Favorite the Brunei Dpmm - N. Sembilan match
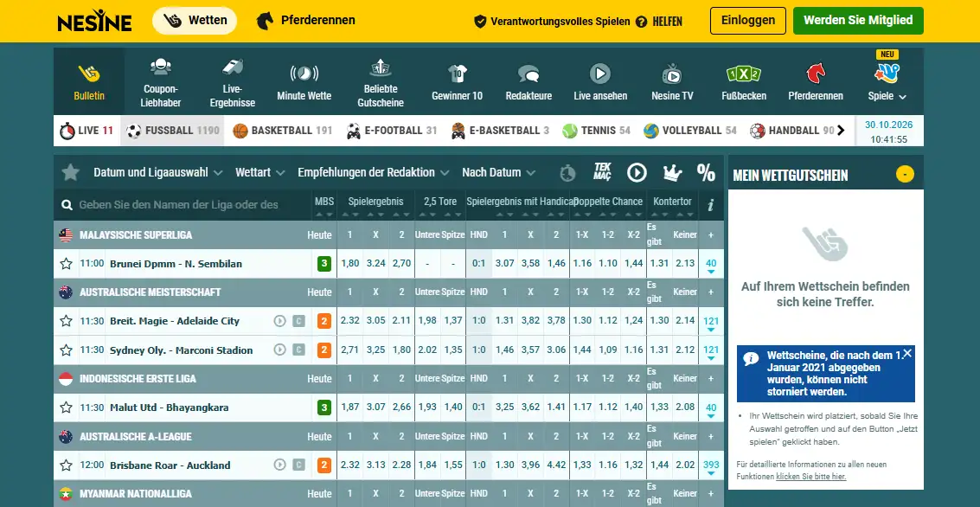 (66, 264)
